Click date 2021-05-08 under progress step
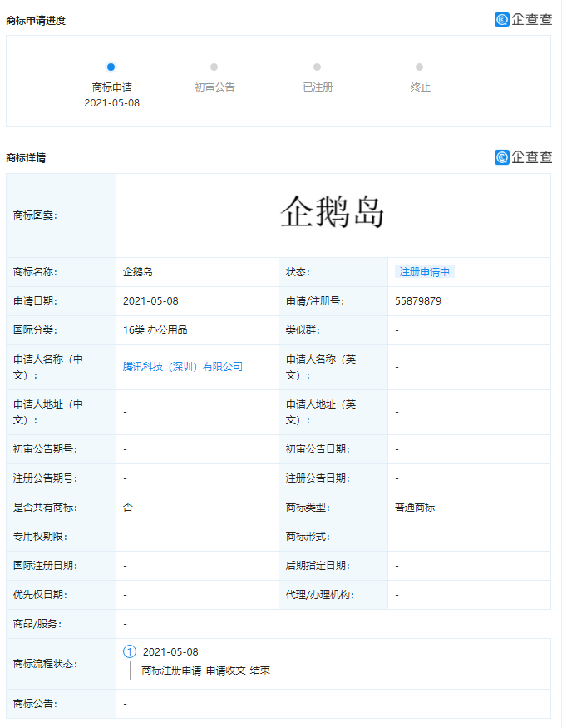This screenshot has height=728, width=562. pos(111,103)
